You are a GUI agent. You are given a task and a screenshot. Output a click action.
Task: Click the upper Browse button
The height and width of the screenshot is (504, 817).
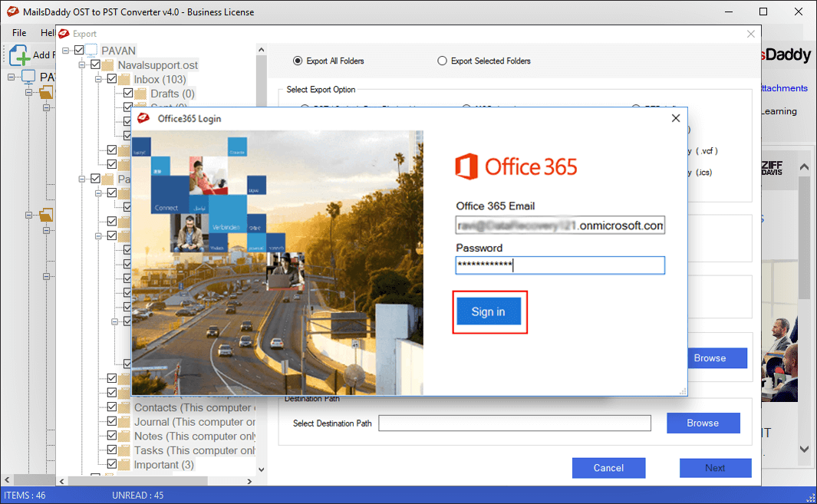click(717, 358)
